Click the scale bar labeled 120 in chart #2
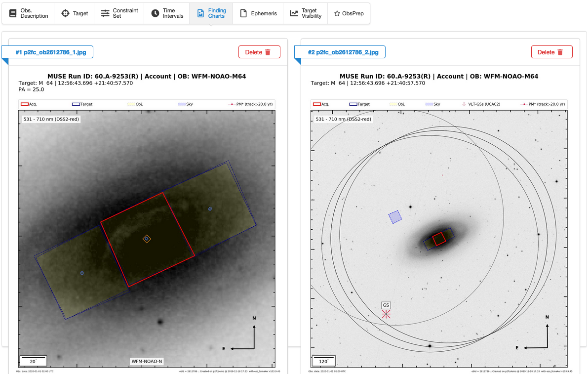Screen dimensions: 588x375 point(323,361)
